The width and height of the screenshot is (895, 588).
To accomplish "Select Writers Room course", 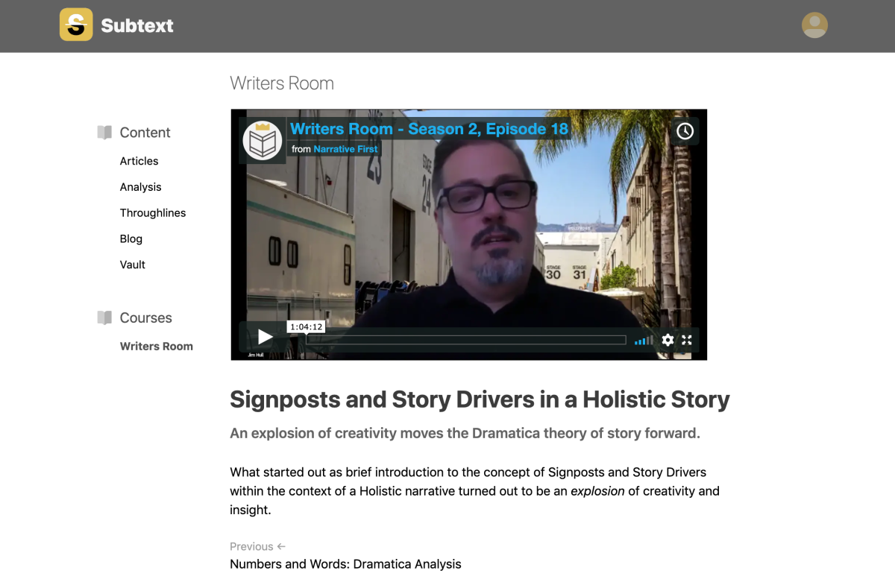I will pos(157,347).
